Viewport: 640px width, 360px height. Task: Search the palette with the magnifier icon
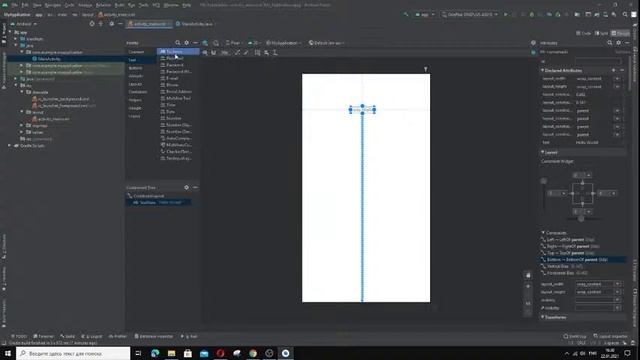(x=178, y=42)
